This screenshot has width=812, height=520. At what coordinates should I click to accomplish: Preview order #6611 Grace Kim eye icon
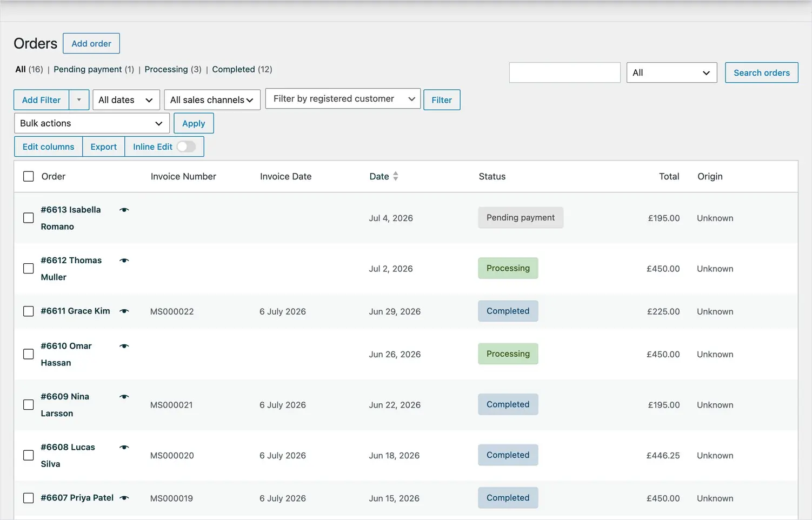124,311
